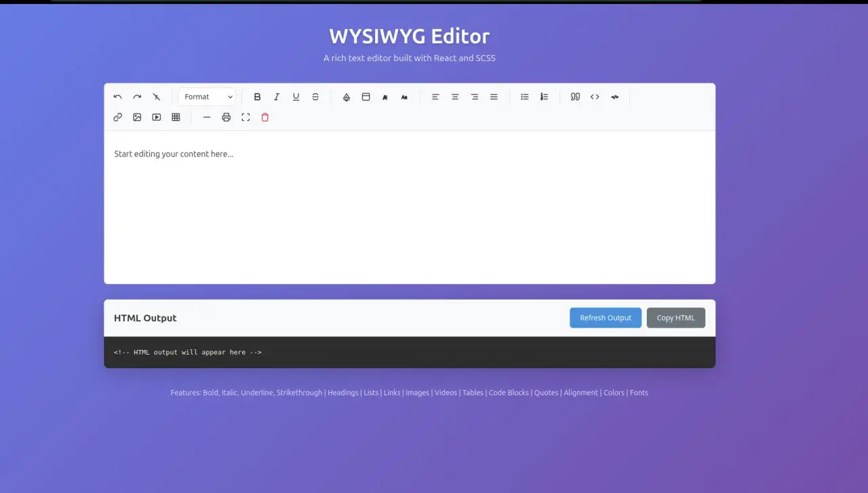Screen dimensions: 868x493
Task: Toggle bold formatting
Action: pyautogui.click(x=257, y=97)
